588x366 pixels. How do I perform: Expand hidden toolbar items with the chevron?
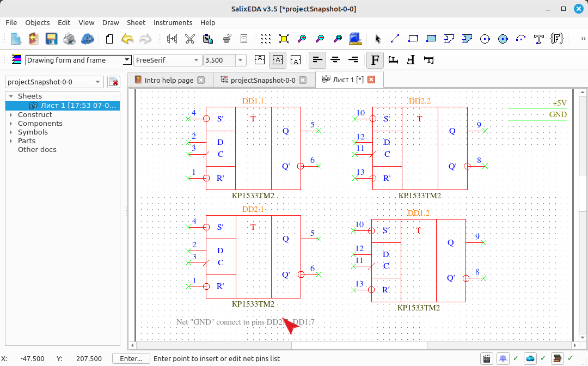coord(583,39)
